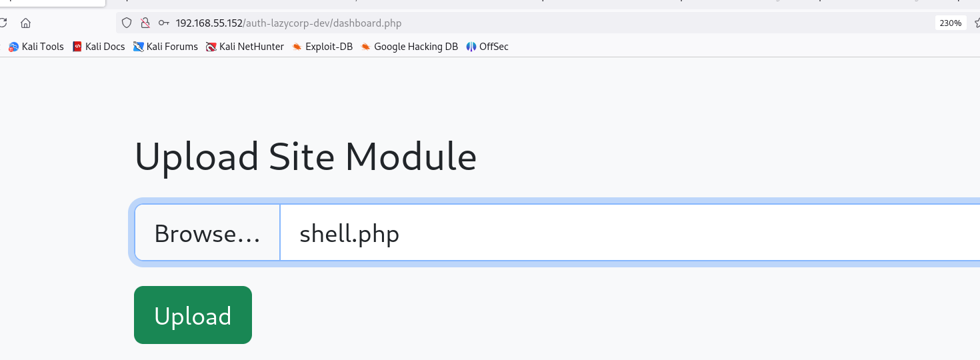Submit the file with the green Upload button
The height and width of the screenshot is (360, 980).
193,315
